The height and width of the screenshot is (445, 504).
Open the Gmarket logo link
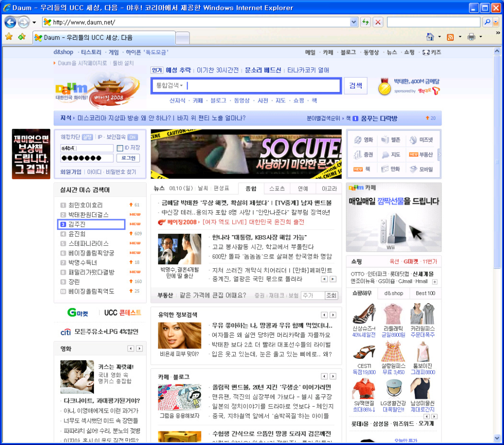77,313
